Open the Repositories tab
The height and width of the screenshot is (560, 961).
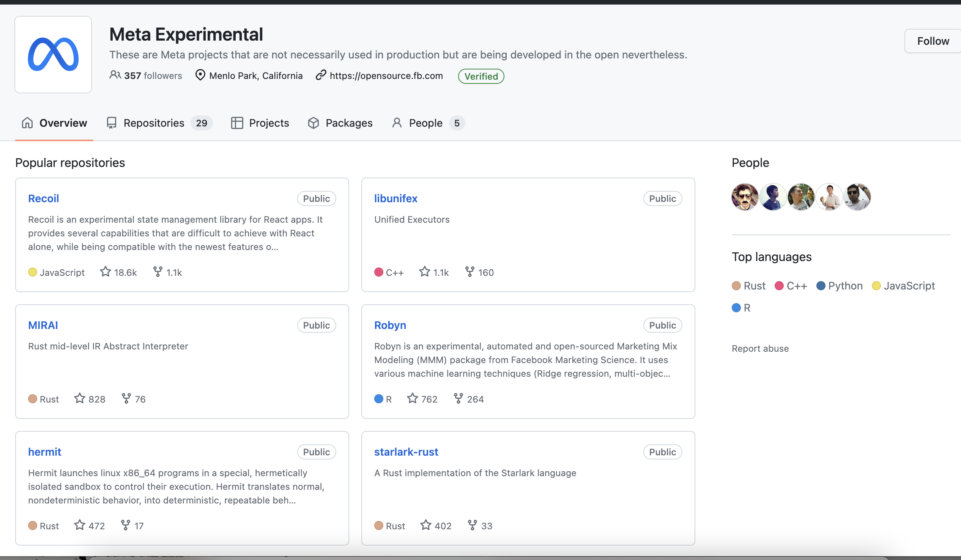coord(154,123)
